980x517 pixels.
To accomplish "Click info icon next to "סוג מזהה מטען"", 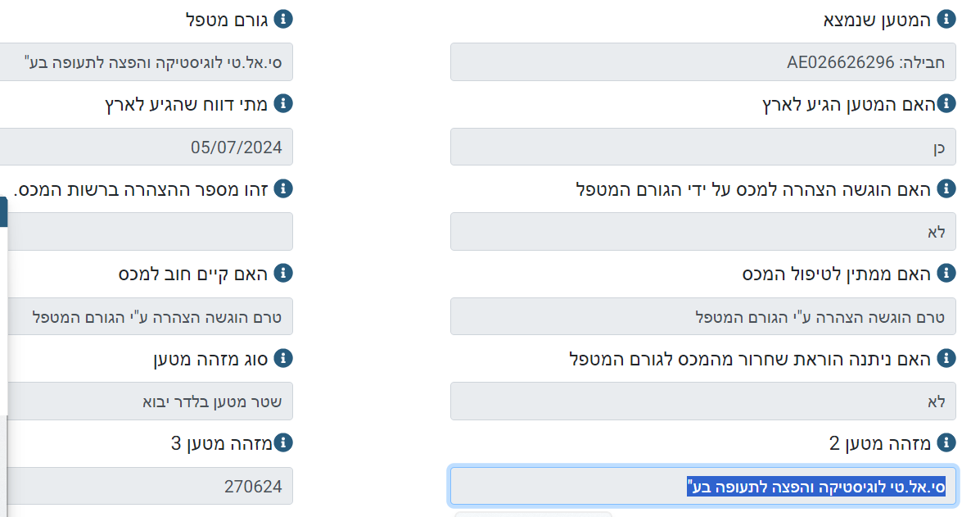I will coord(283,358).
